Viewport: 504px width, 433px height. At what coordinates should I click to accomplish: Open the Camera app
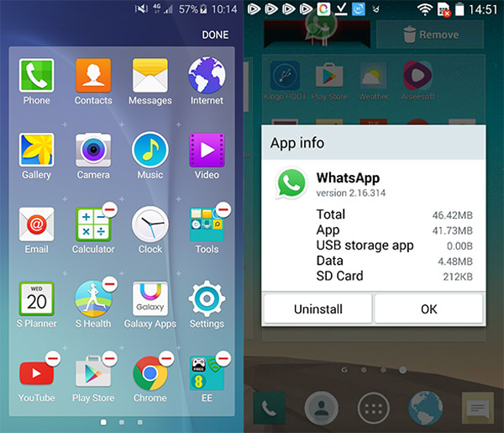(93, 150)
